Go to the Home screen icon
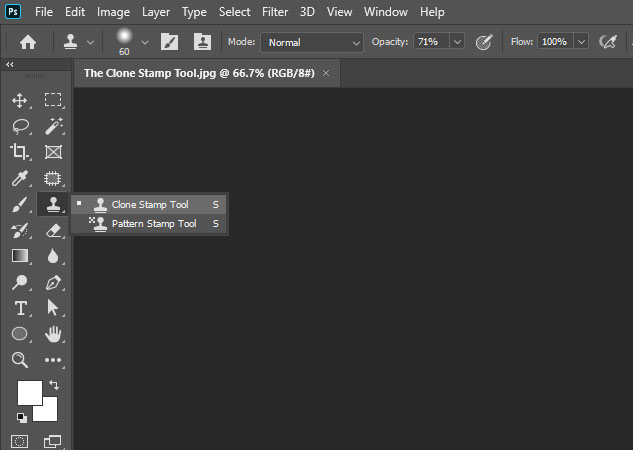 click(28, 42)
